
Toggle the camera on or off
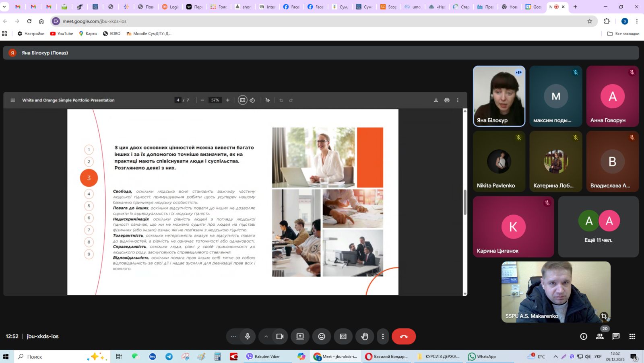[x=280, y=336]
